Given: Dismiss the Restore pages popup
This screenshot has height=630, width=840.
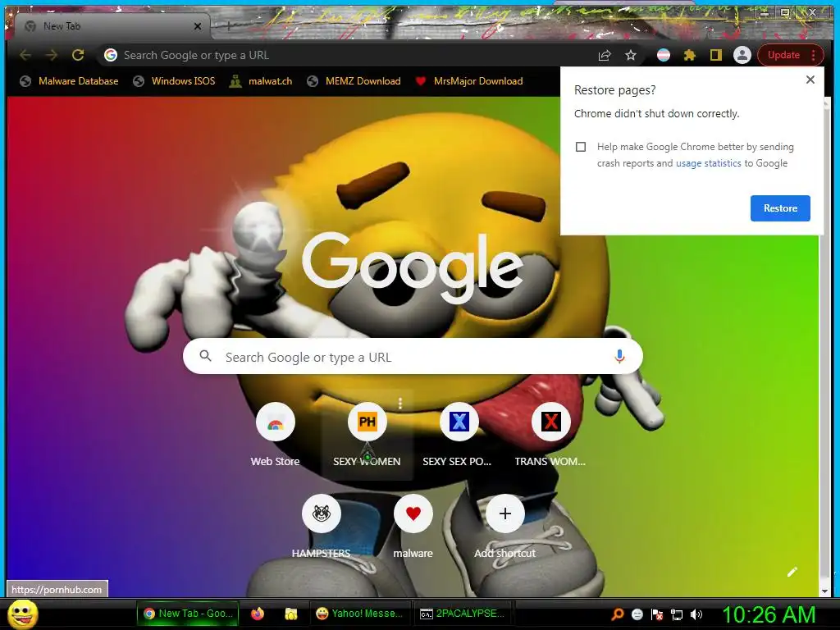Looking at the screenshot, I should coord(810,80).
